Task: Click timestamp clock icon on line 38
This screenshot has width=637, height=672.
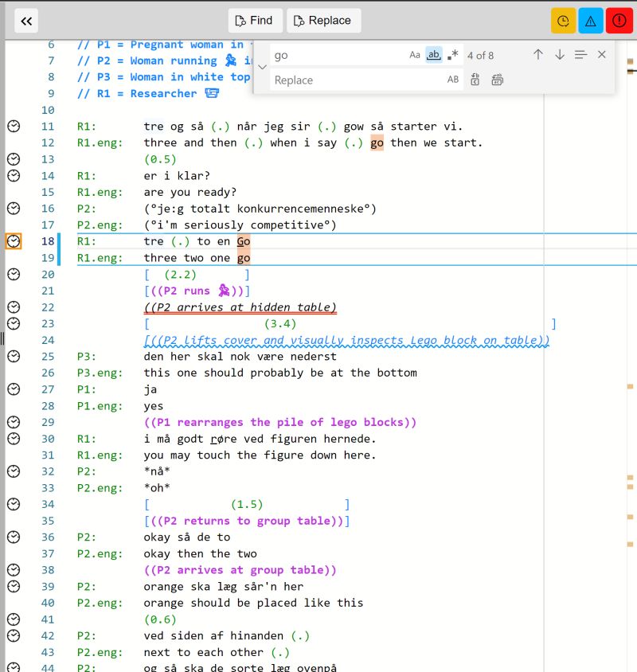Action: pyautogui.click(x=14, y=570)
